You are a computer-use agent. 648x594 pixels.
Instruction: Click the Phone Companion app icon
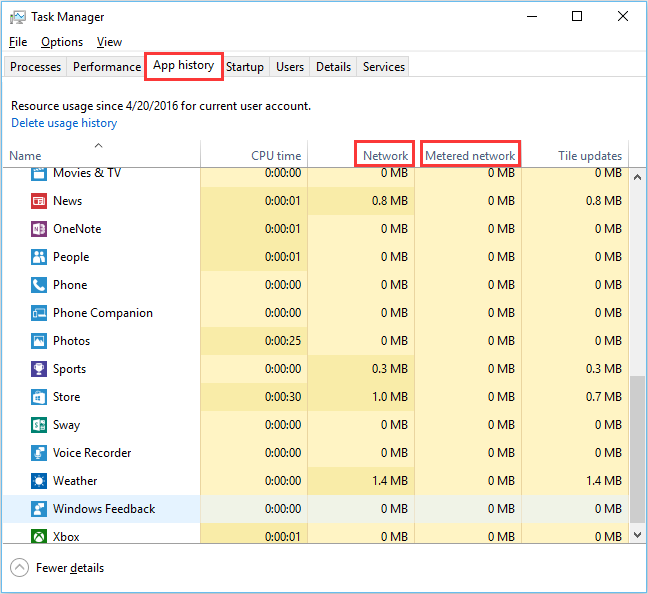(x=39, y=313)
